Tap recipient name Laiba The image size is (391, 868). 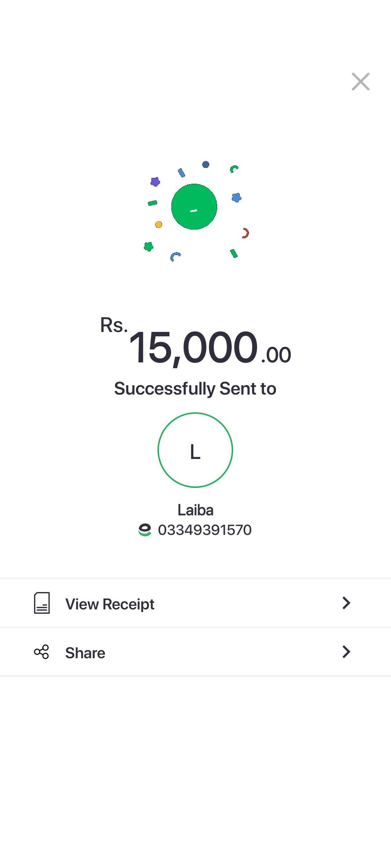point(195,510)
